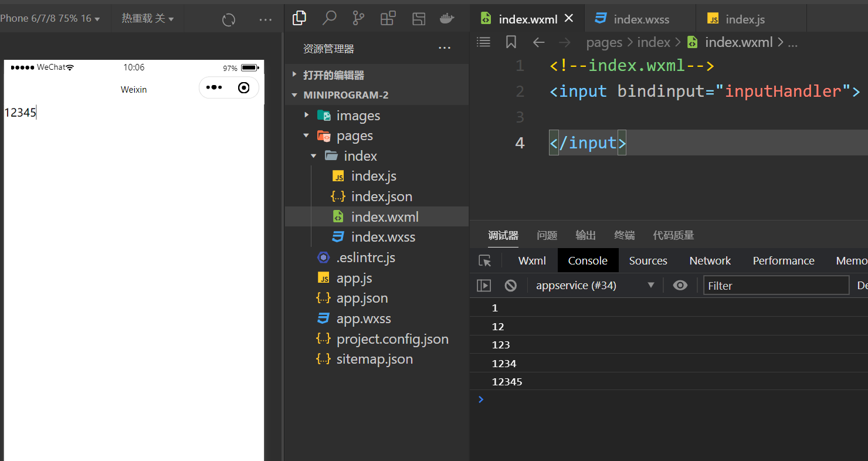
Task: Open index.json in file tree
Action: [377, 196]
